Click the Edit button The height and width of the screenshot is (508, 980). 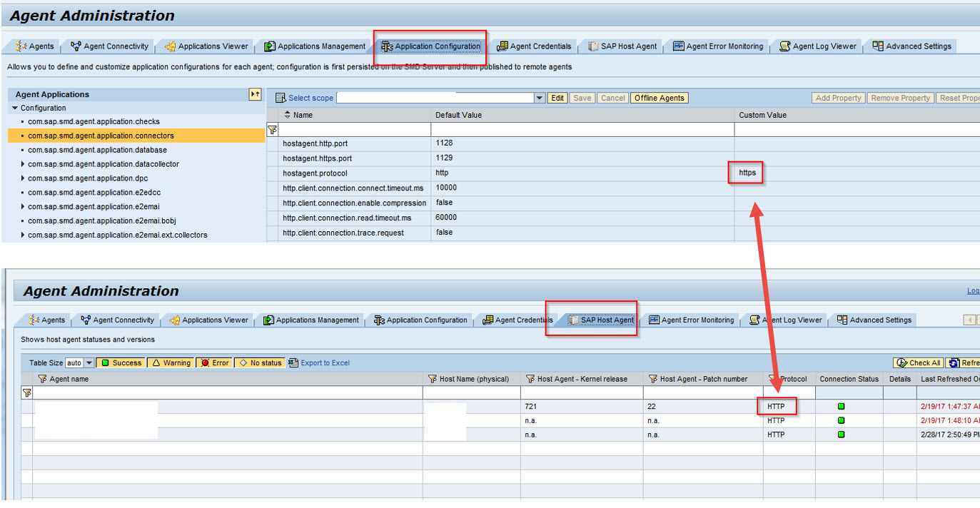coord(557,98)
